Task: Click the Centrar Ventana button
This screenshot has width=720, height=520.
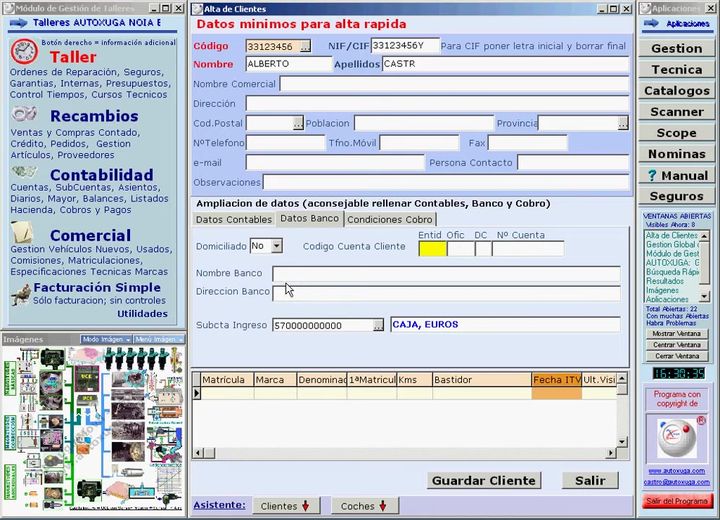Action: tap(676, 345)
